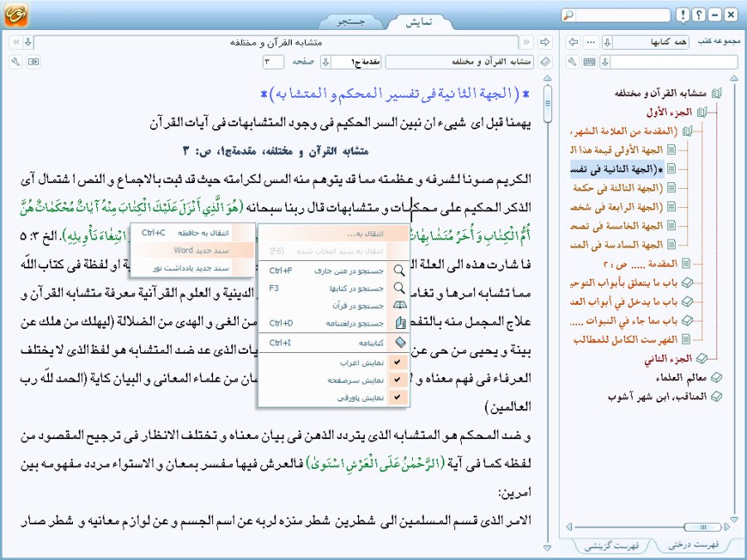747x560 pixels.
Task: Choose سند جدید Word from the submenu
Action: 192,250
